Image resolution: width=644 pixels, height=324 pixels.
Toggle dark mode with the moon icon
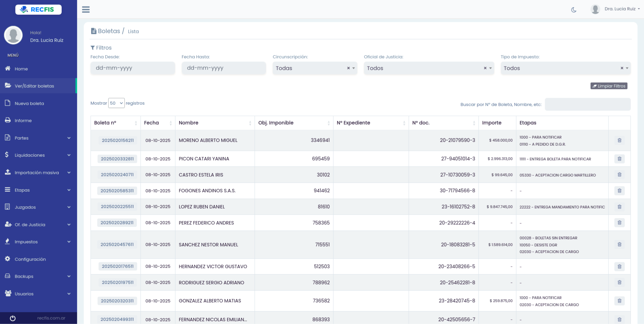coord(574,9)
